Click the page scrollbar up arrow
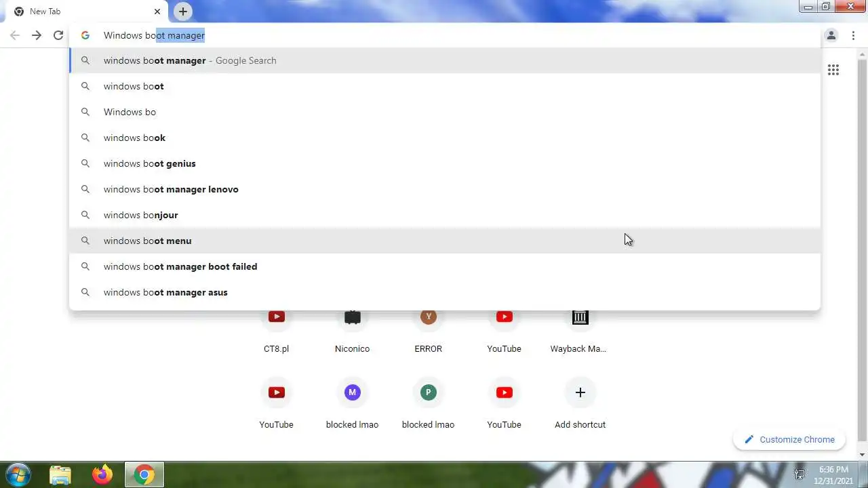This screenshot has width=868, height=488. coord(862,54)
